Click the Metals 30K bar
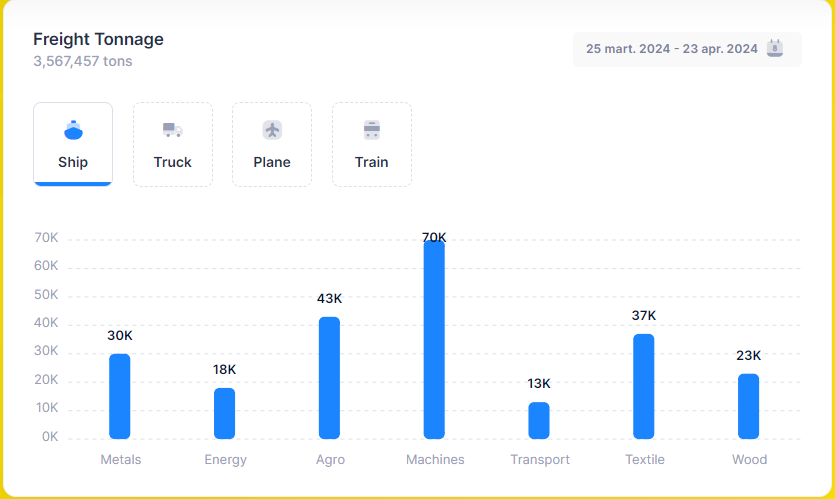The width and height of the screenshot is (835, 499). (x=120, y=396)
